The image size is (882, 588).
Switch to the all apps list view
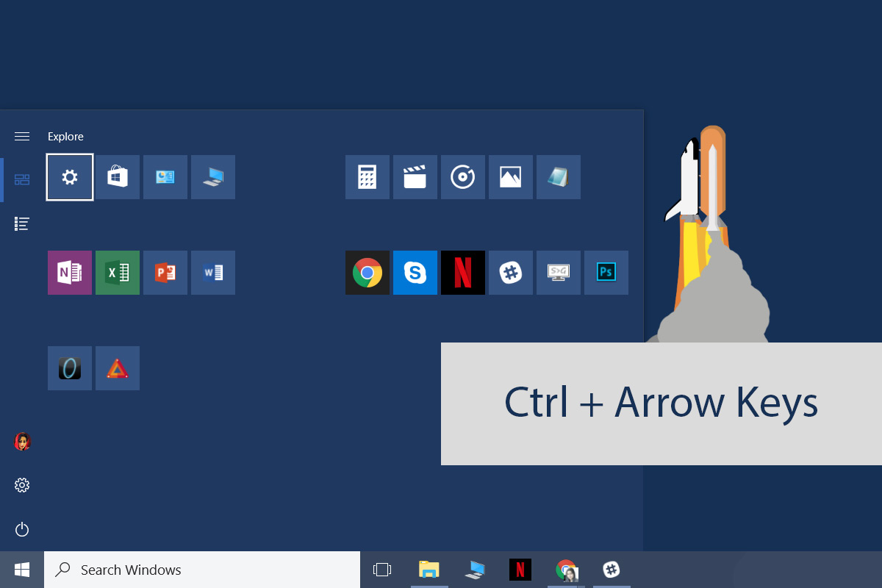pyautogui.click(x=21, y=223)
